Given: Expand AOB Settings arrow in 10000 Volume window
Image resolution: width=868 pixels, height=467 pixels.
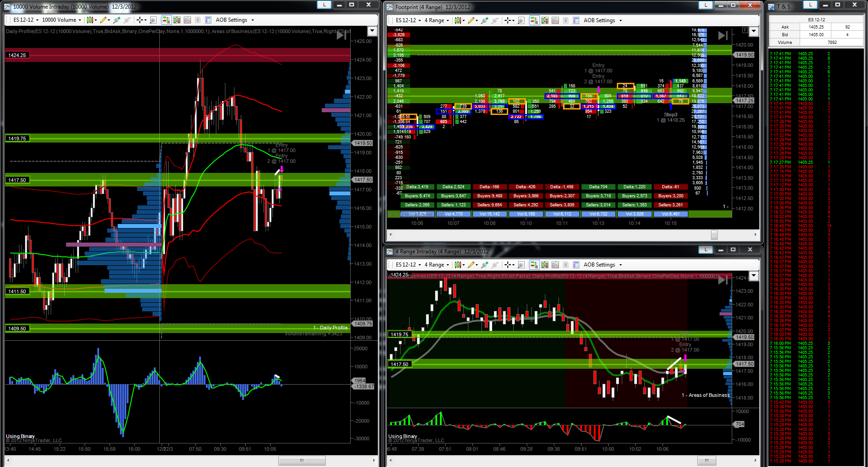Looking at the screenshot, I should [253, 20].
